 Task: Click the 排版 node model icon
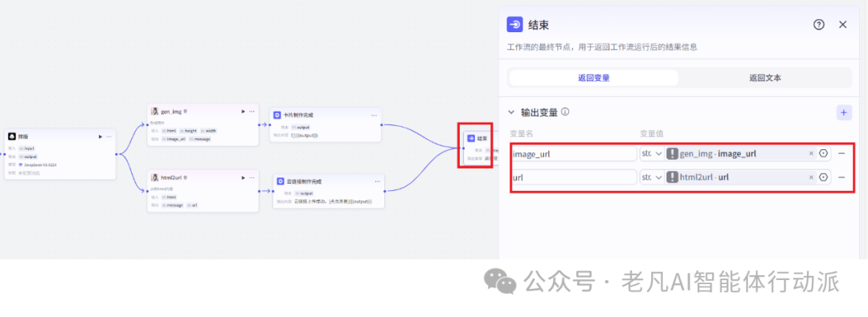point(11,136)
